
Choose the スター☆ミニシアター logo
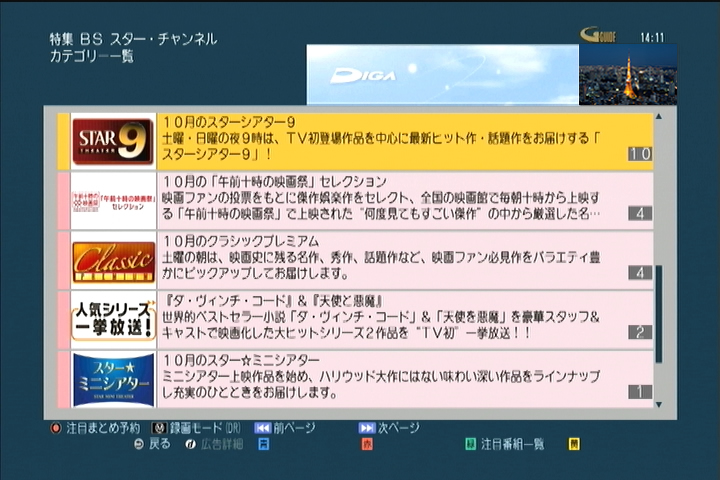tap(113, 380)
